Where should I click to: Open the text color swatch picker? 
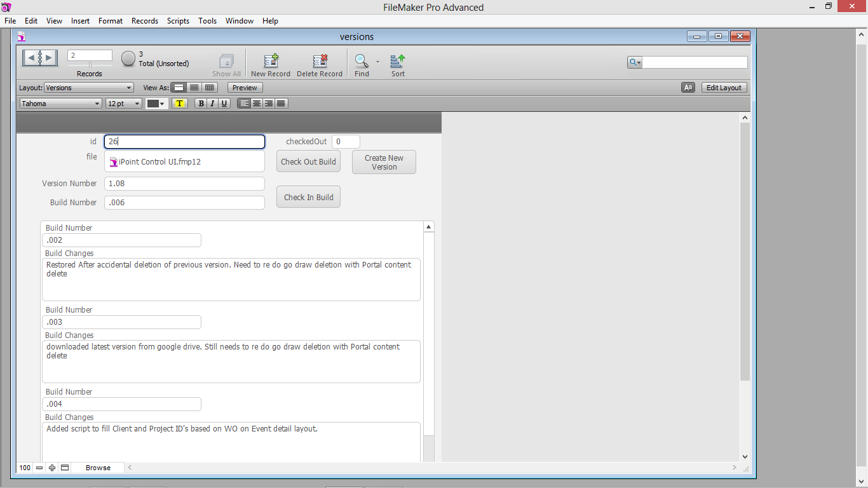tap(156, 104)
